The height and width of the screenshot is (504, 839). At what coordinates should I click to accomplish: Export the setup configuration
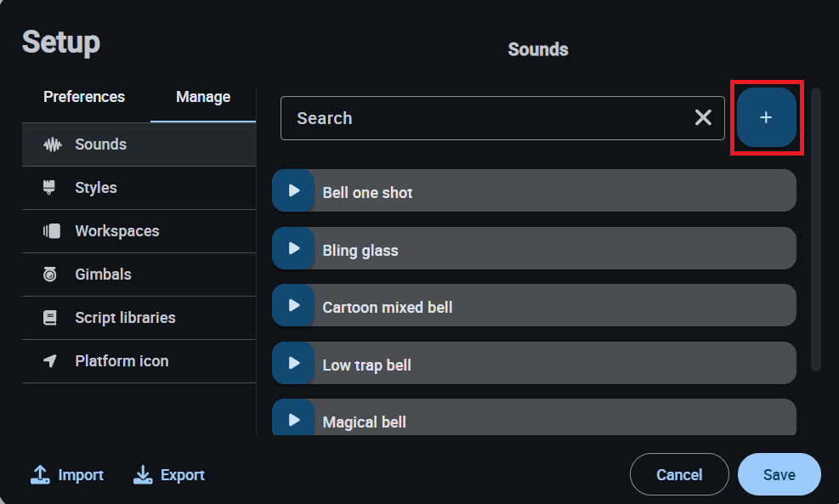click(169, 475)
